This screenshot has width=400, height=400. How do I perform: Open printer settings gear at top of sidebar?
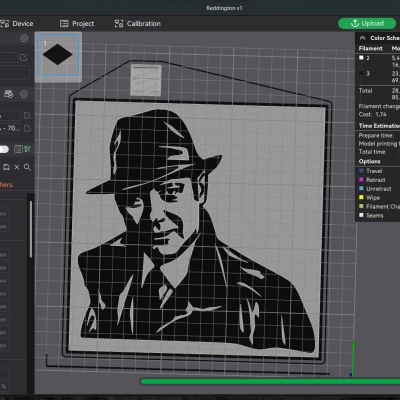pos(24,38)
